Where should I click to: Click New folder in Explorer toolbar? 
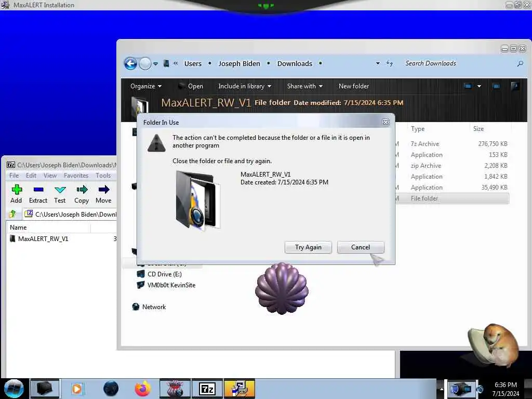pos(353,86)
